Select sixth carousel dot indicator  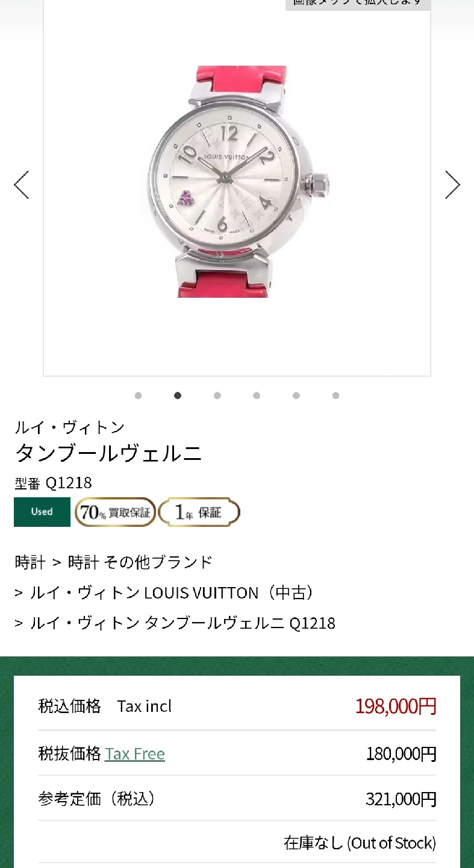335,395
